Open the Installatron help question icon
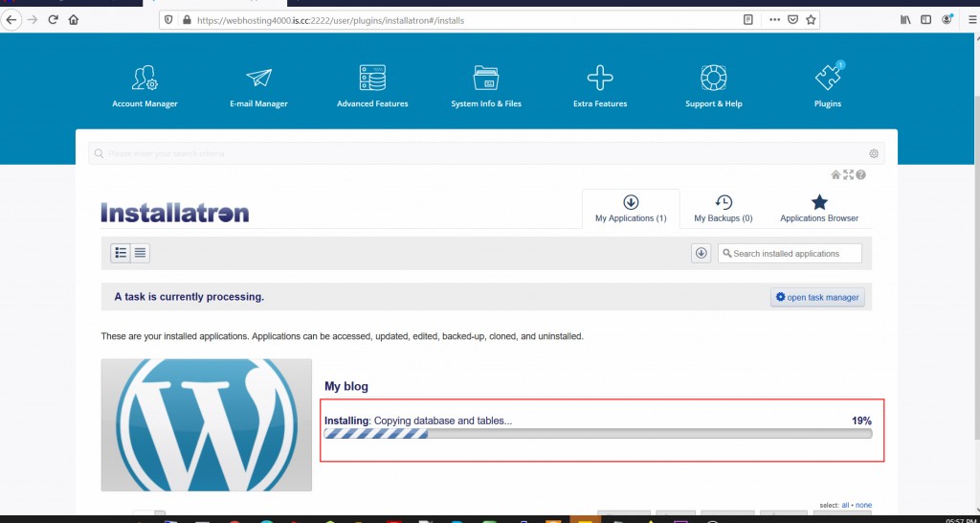 (860, 175)
